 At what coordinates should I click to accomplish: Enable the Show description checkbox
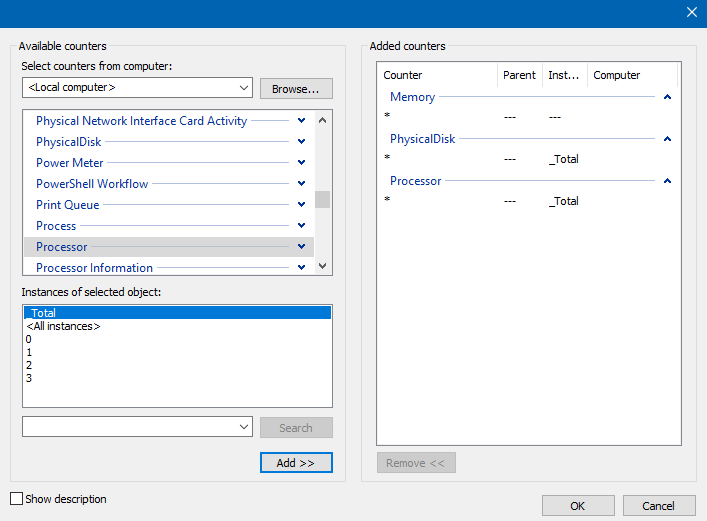coord(16,499)
